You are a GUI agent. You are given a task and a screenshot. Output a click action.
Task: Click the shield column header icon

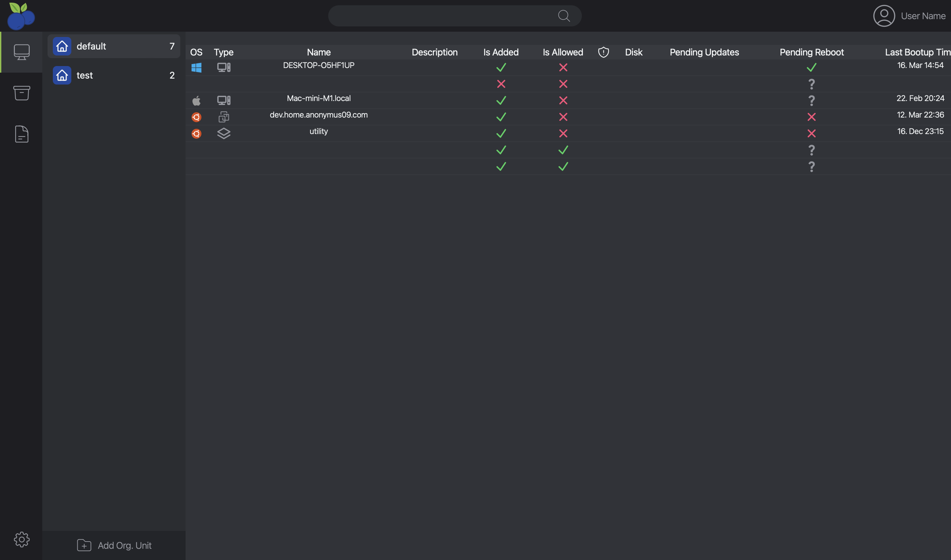coord(603,52)
